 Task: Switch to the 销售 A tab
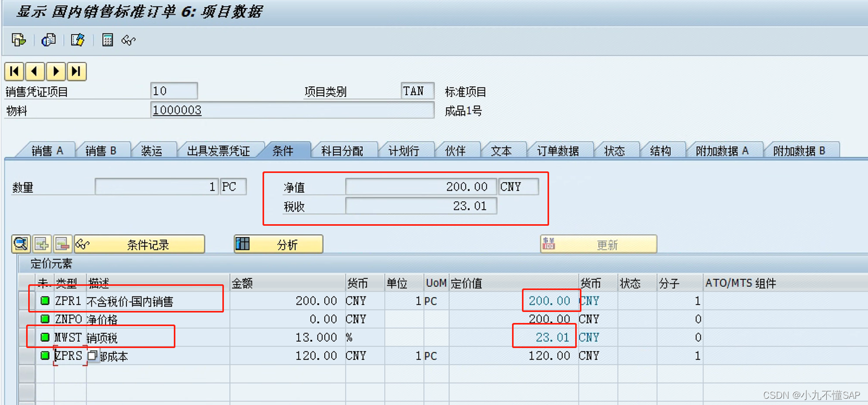[47, 151]
